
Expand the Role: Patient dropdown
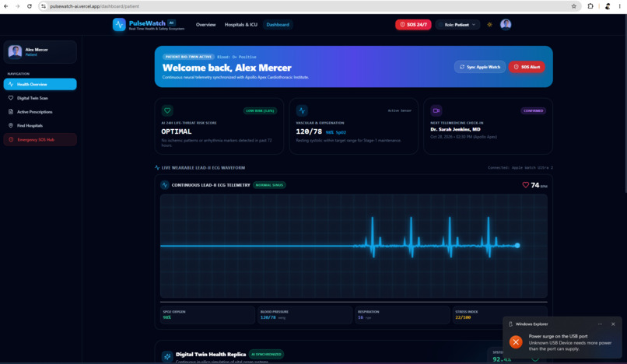(457, 24)
